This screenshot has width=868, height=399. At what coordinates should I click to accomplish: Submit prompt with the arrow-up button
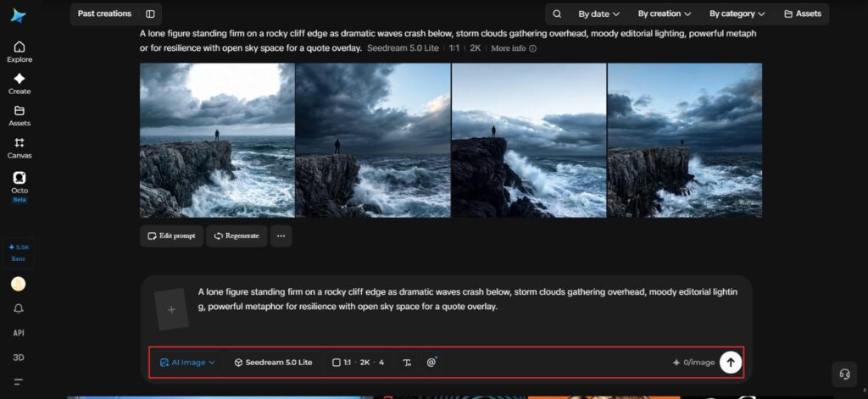pyautogui.click(x=730, y=363)
